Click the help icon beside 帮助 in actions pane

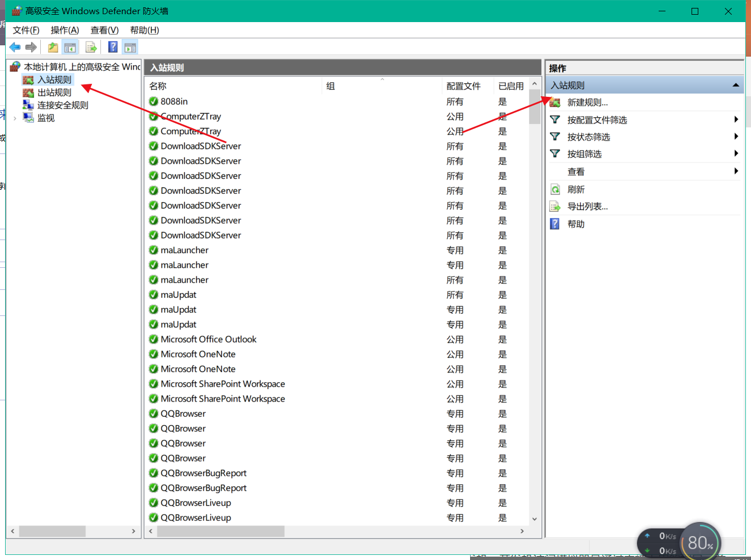click(555, 224)
